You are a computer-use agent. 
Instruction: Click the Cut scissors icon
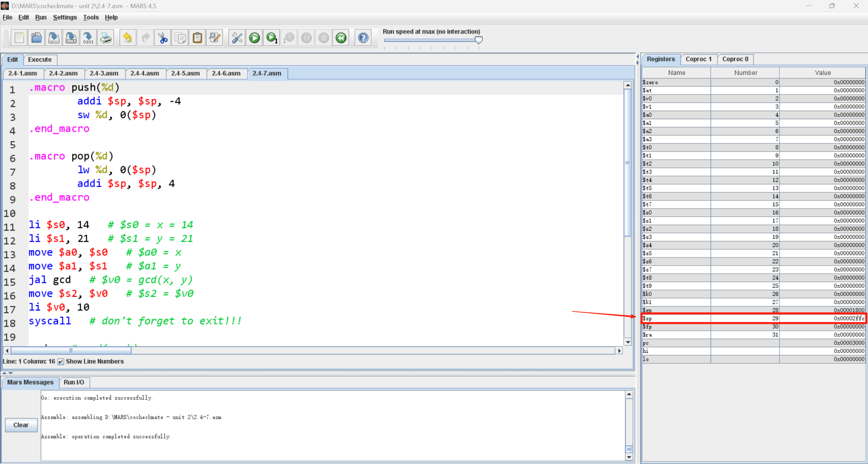pyautogui.click(x=163, y=38)
